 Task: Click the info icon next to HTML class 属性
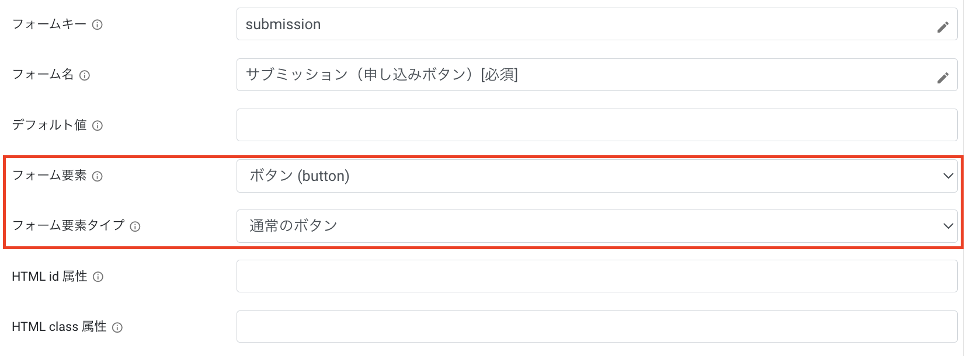(x=117, y=327)
